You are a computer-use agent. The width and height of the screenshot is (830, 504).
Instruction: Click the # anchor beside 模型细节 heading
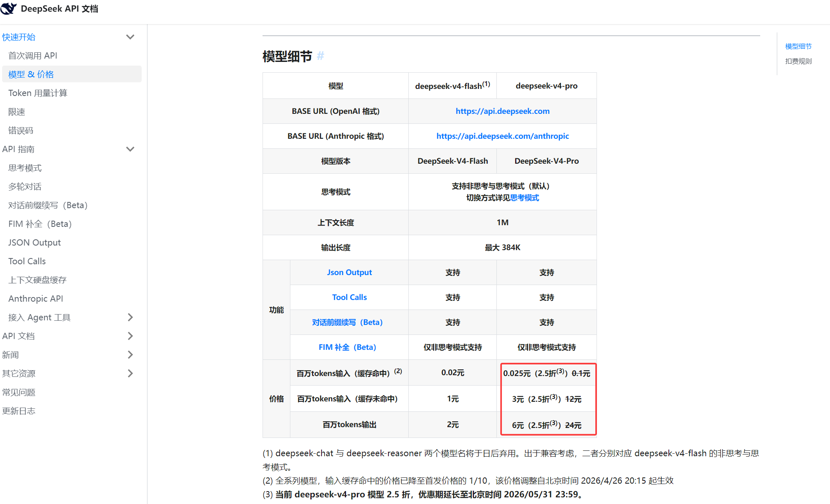[x=320, y=56]
